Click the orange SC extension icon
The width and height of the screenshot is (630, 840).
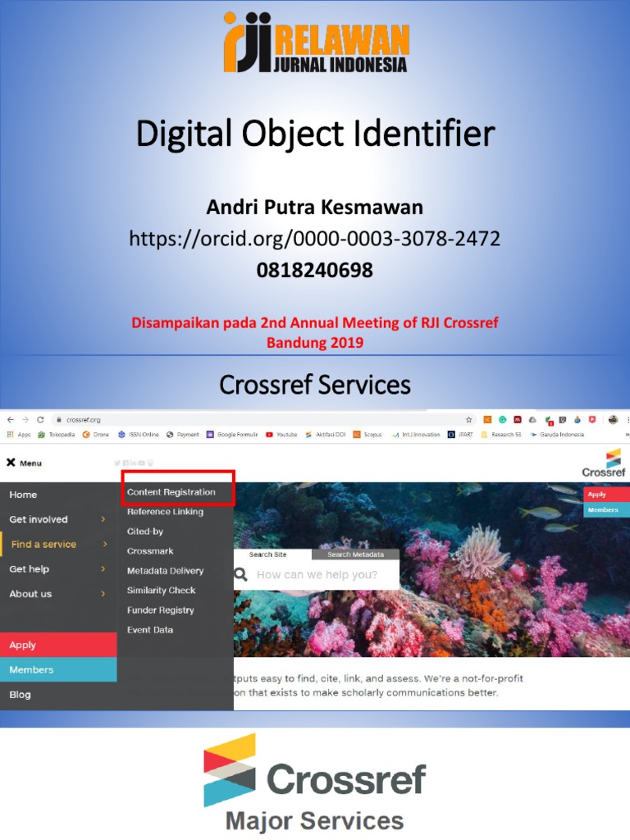point(487,420)
